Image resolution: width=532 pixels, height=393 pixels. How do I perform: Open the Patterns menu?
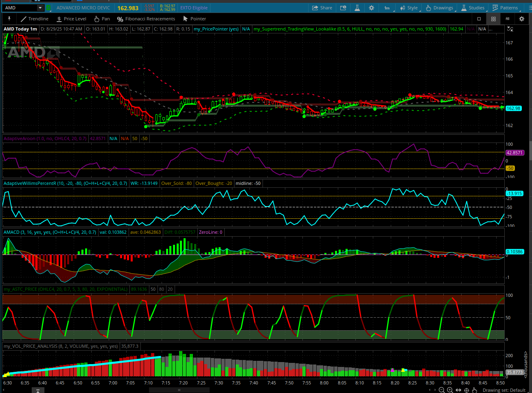pyautogui.click(x=505, y=8)
